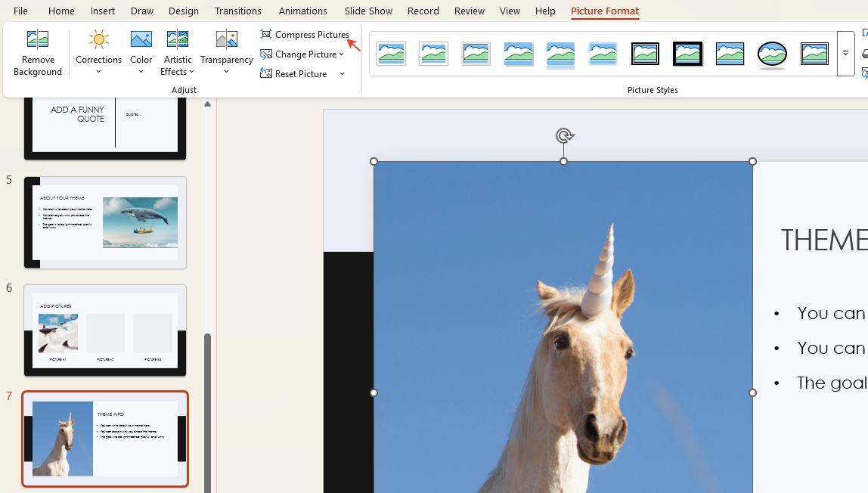
Task: Switch to the Animations ribbon tab
Action: pos(303,11)
